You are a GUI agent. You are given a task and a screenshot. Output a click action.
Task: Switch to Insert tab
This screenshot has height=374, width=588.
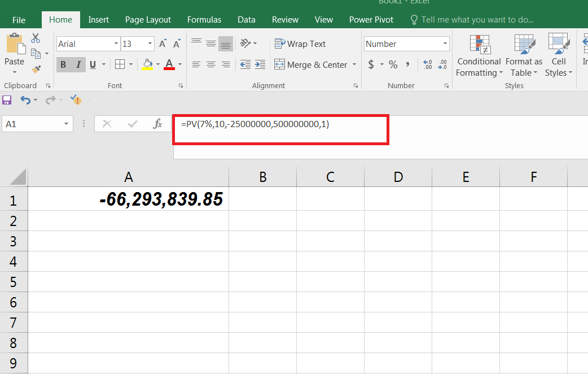[98, 20]
